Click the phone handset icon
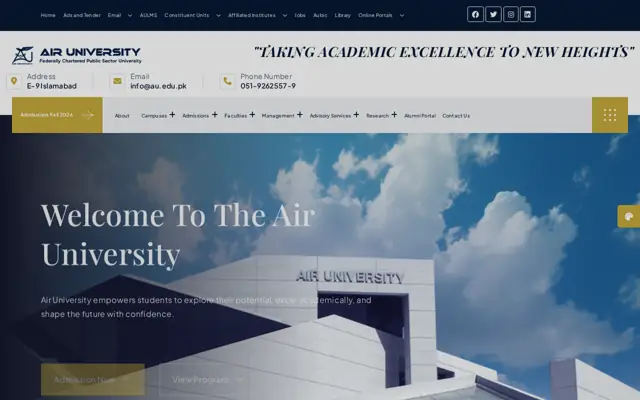Screen dimensions: 640x400 pos(227,81)
